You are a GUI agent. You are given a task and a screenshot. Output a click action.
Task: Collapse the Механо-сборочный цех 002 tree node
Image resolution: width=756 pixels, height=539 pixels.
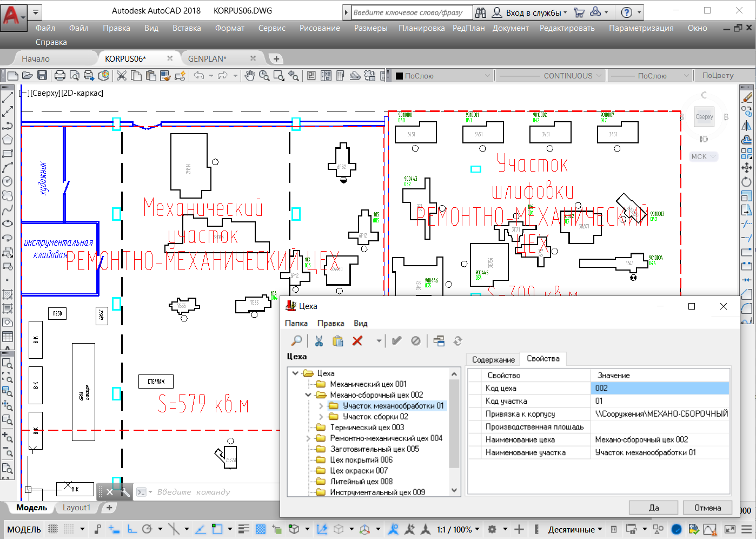[309, 395]
